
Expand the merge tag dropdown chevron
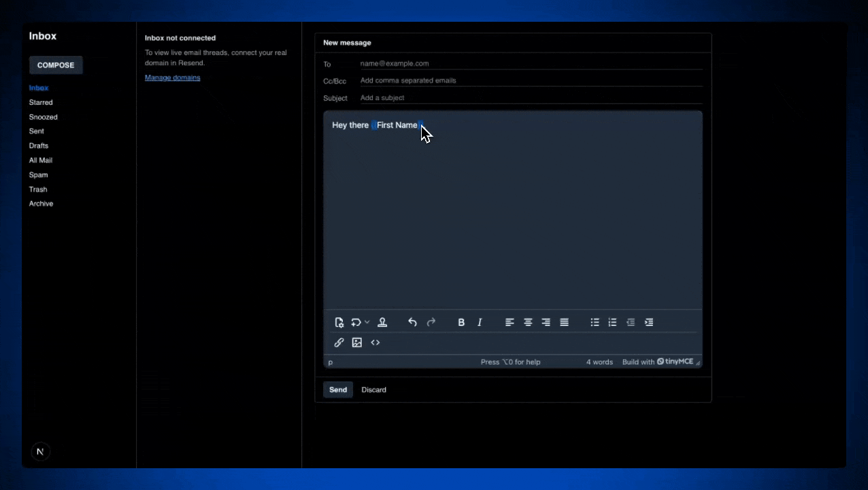pos(367,322)
